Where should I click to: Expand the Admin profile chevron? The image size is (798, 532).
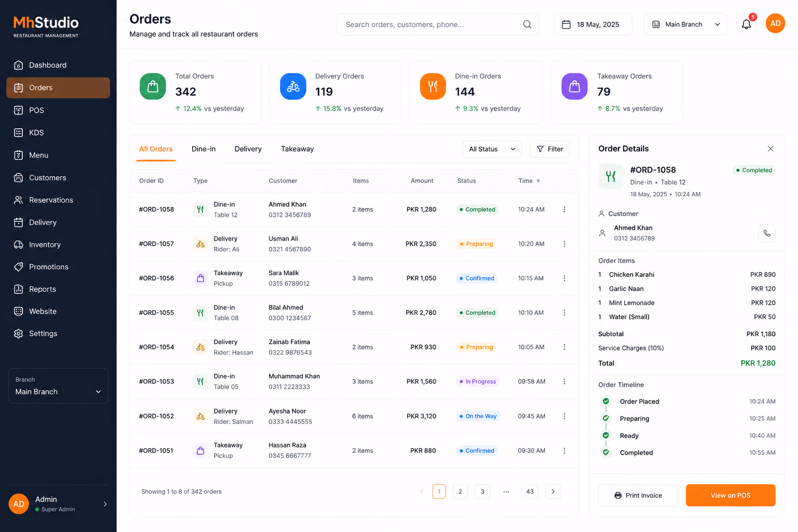click(105, 504)
